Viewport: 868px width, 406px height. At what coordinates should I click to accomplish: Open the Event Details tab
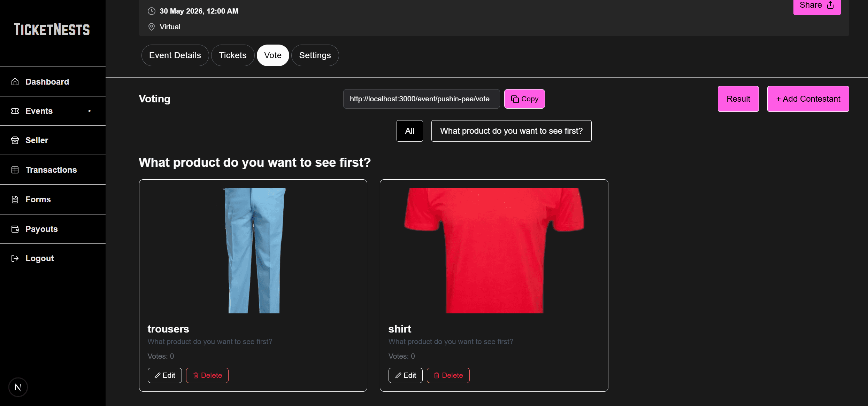coord(175,55)
